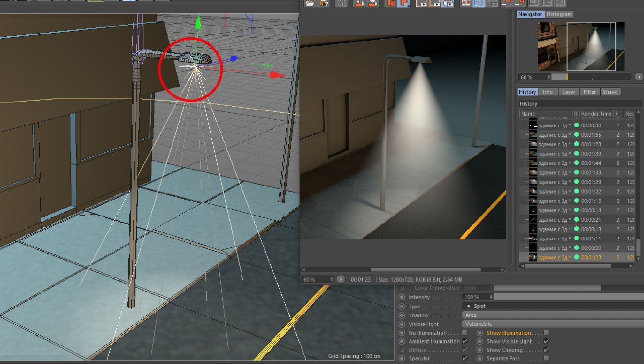Click the R column header in History
The image size is (644, 364).
point(576,114)
